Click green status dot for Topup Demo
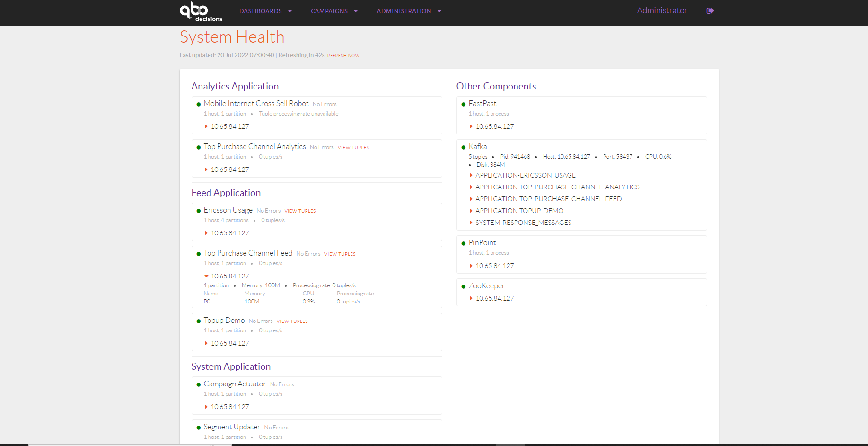This screenshot has height=446, width=868. pos(199,321)
